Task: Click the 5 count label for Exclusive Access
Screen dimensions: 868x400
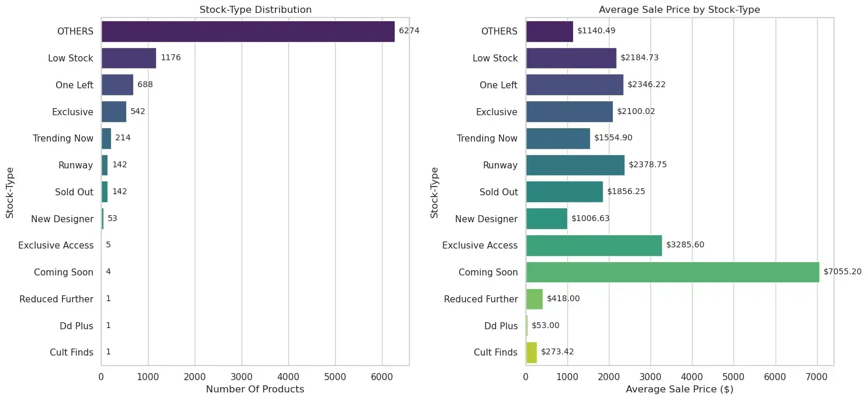Action: tap(108, 245)
